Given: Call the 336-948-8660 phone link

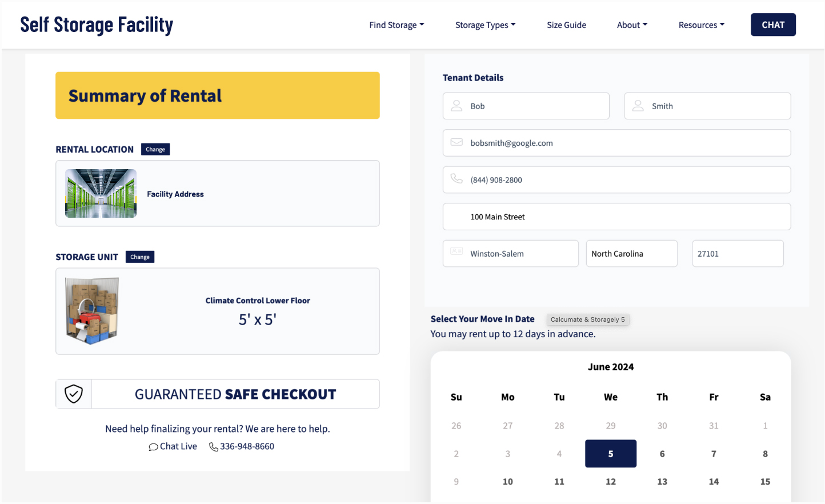Looking at the screenshot, I should tap(242, 446).
